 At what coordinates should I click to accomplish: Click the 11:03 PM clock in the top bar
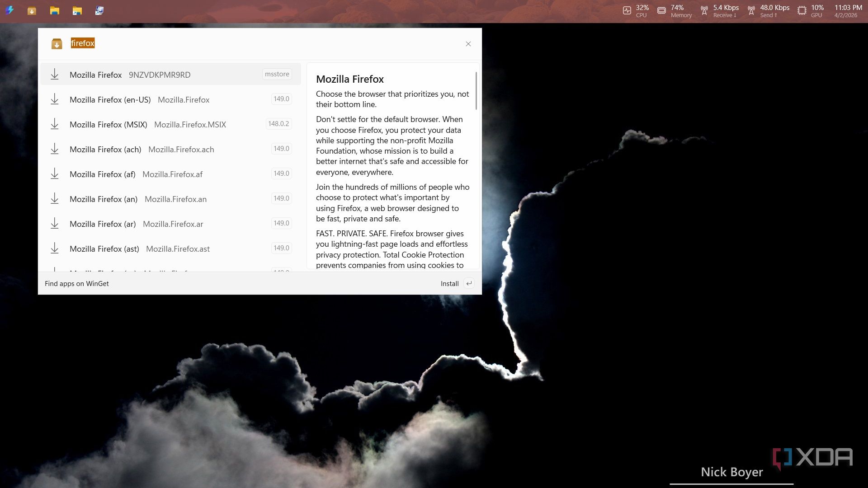pos(848,8)
